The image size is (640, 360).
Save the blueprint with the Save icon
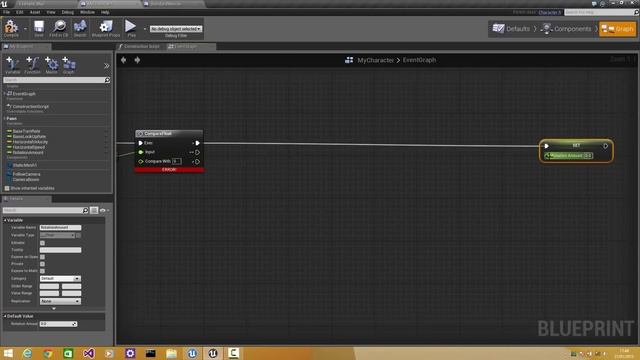[x=39, y=29]
